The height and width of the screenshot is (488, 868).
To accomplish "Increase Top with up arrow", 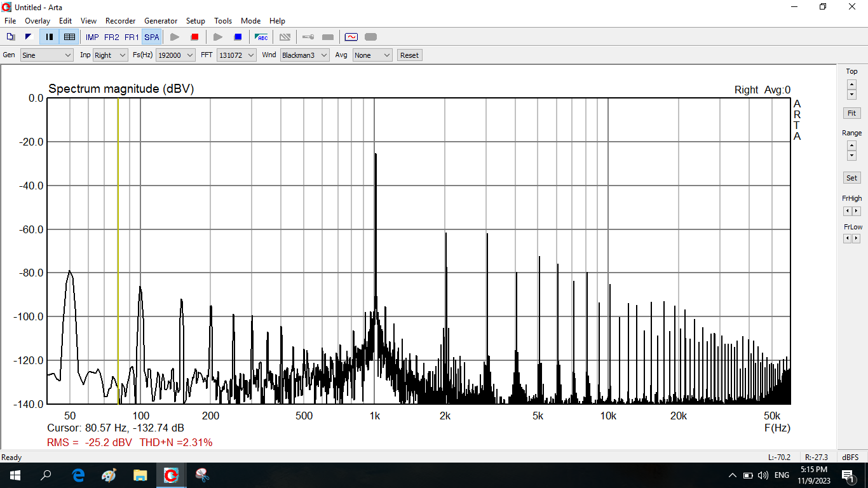I will click(851, 83).
